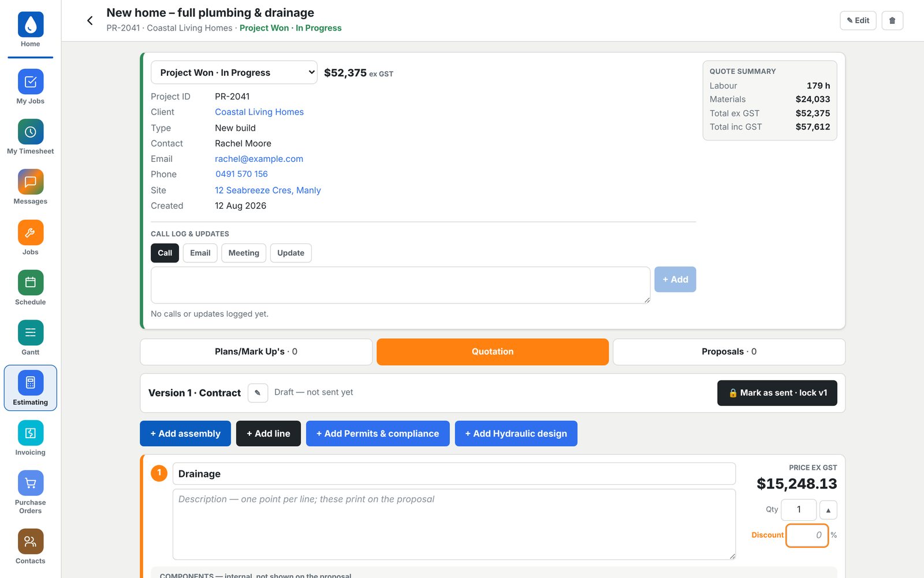Focus the Drainage name field
Screen dimensions: 924x578
pos(454,474)
